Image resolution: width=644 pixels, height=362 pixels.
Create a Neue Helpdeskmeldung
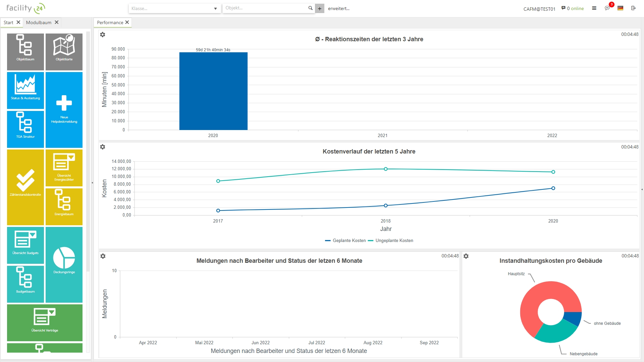(64, 110)
